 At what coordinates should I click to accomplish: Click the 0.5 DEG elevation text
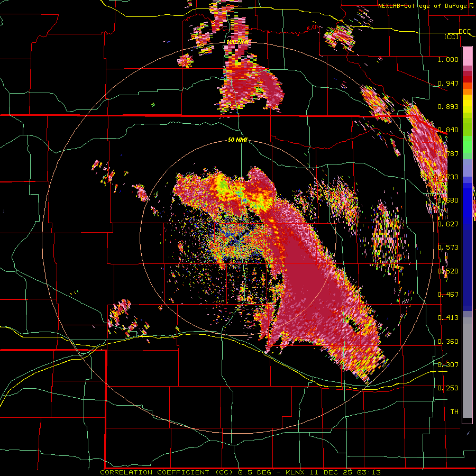tap(256, 472)
